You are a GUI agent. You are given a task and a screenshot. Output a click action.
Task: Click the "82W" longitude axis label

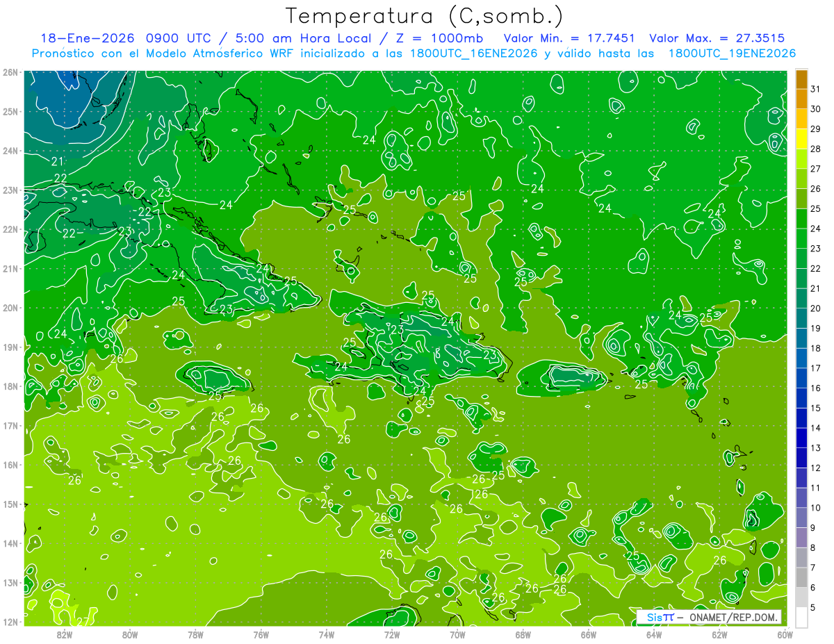tap(65, 634)
